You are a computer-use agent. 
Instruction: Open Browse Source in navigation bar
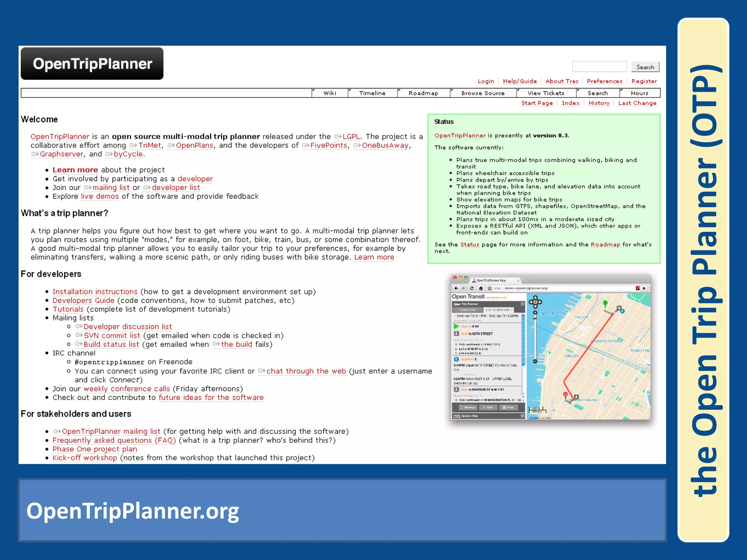[x=483, y=93]
